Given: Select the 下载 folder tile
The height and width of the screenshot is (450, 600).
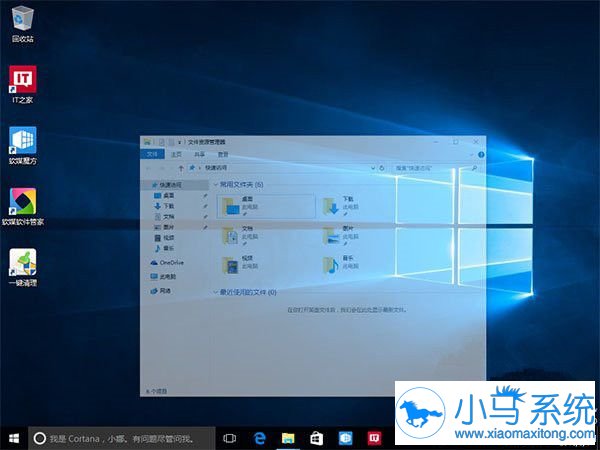Looking at the screenshot, I should click(x=341, y=206).
